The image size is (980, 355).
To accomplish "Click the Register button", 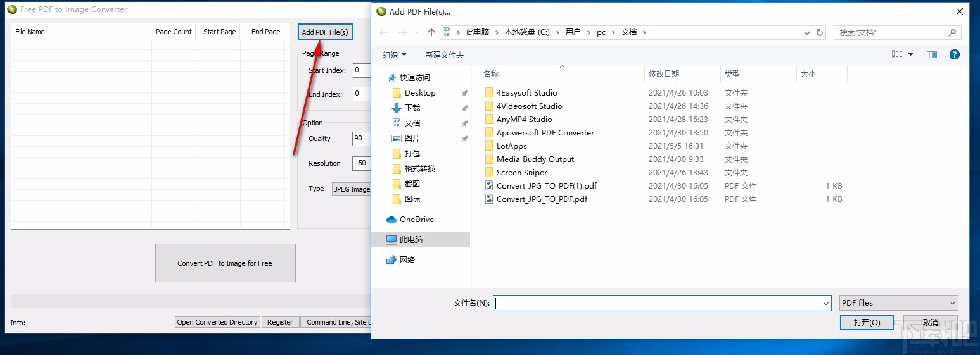I will pos(280,322).
